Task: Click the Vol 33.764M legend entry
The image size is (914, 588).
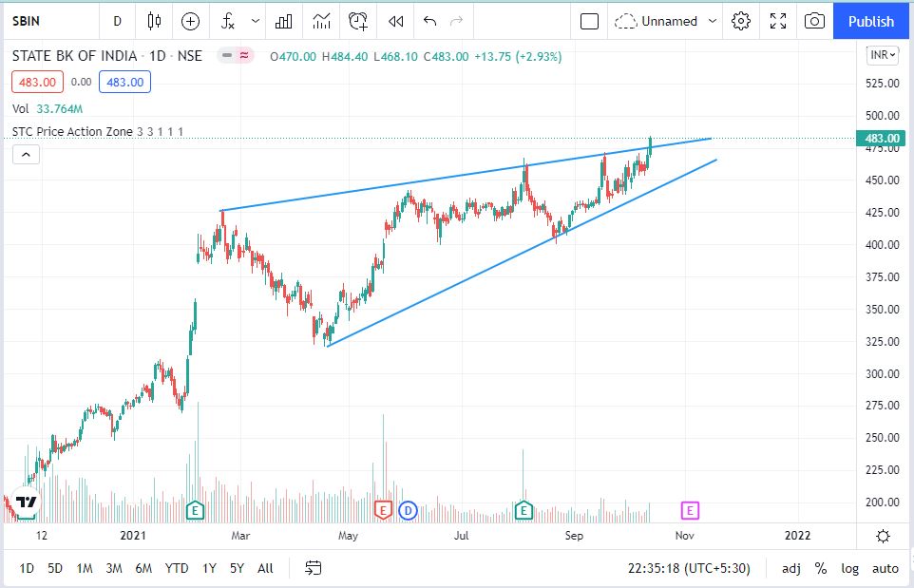Action: (48, 109)
